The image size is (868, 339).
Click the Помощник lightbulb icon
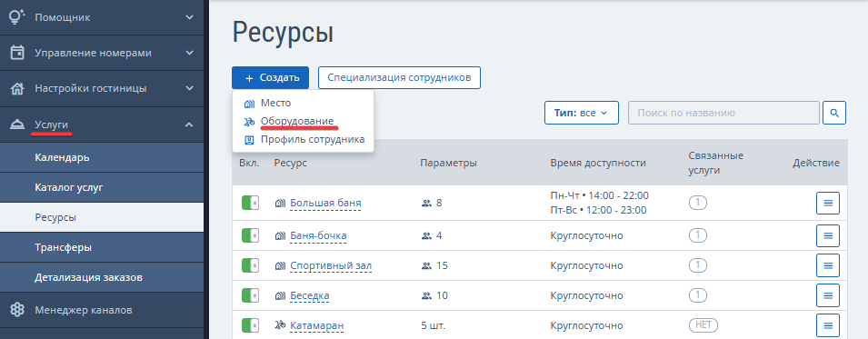pos(17,17)
